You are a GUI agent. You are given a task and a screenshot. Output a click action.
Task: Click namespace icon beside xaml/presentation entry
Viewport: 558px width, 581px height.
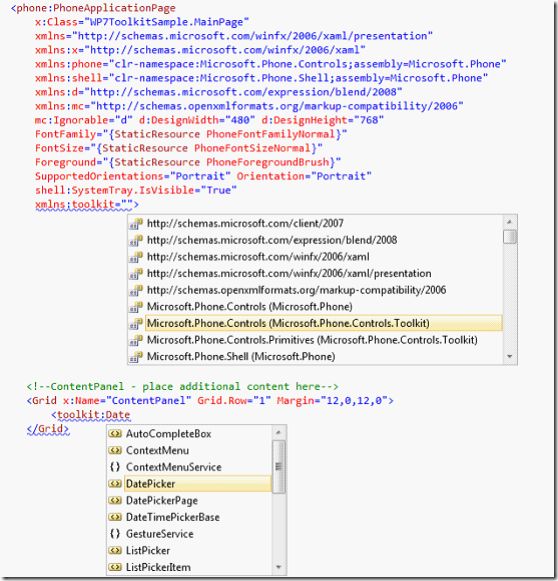(136, 274)
